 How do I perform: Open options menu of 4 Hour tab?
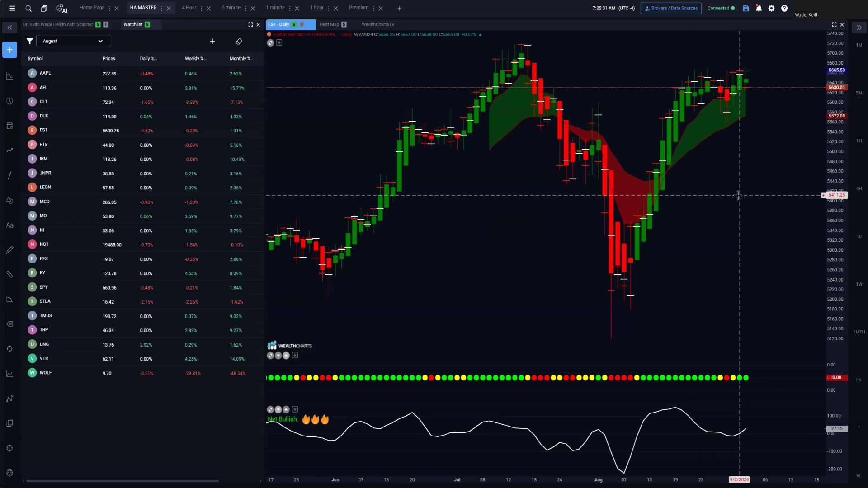point(201,8)
